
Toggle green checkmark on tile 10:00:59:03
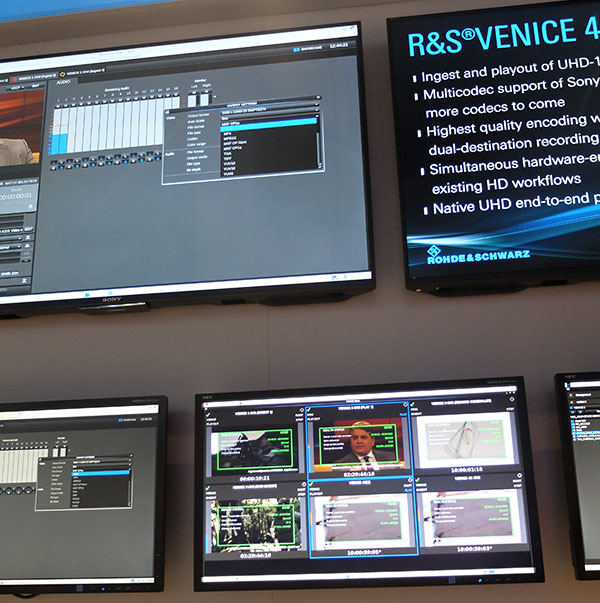click(418, 480)
